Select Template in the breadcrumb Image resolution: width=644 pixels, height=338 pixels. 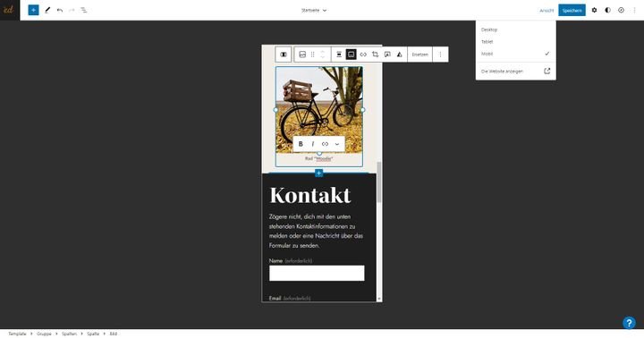click(x=17, y=334)
